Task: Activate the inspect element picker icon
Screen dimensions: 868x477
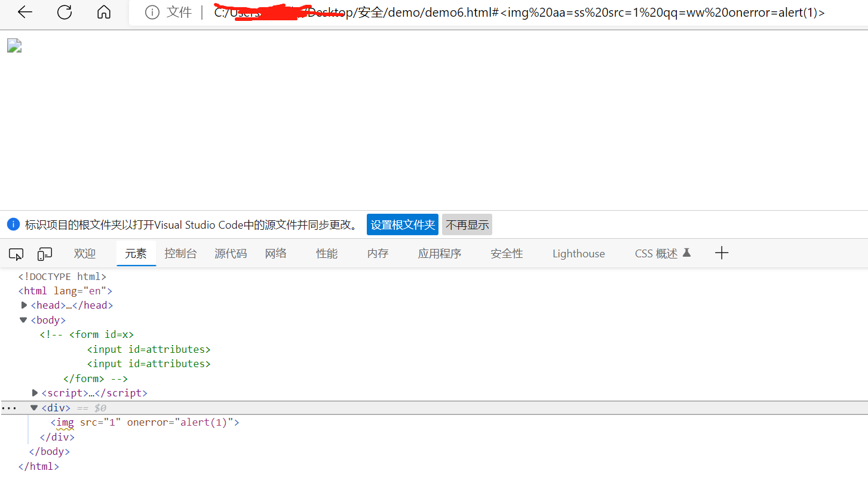Action: [16, 254]
